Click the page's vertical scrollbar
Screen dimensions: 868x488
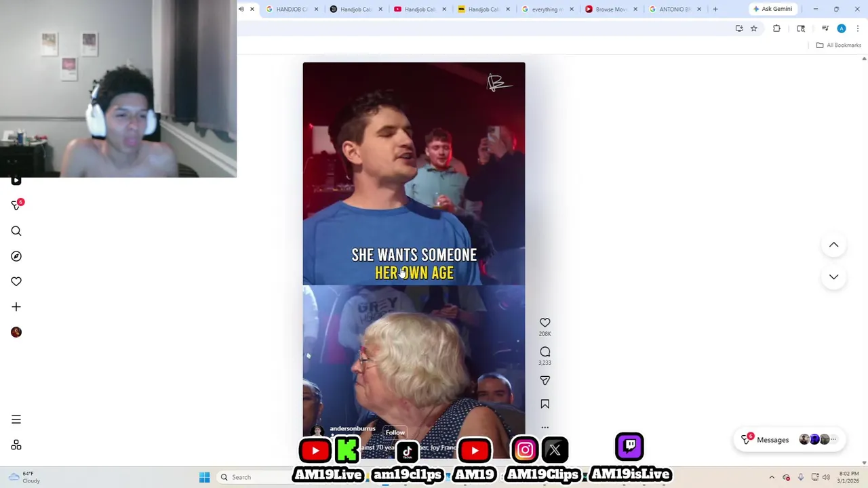click(x=864, y=261)
